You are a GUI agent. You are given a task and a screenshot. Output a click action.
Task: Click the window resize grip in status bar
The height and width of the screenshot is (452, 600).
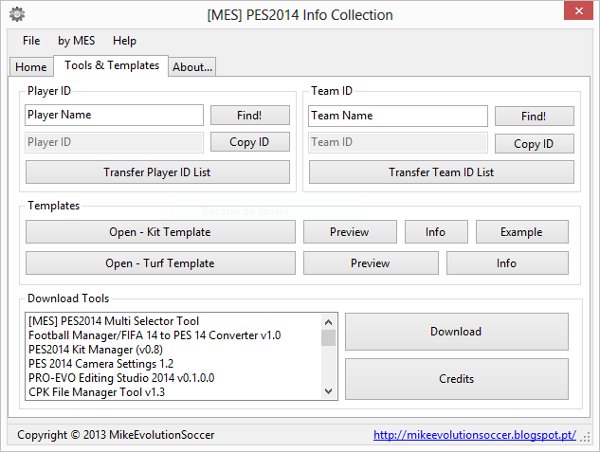coord(585,437)
